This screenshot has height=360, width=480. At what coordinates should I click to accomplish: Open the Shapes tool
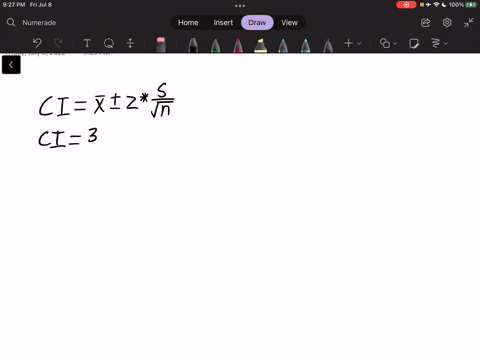[385, 43]
